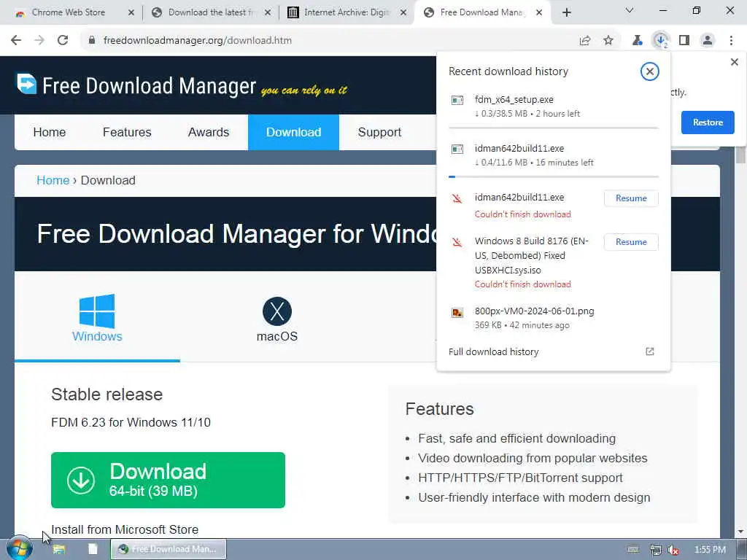
Task: Open a new browser tab
Action: (x=566, y=13)
